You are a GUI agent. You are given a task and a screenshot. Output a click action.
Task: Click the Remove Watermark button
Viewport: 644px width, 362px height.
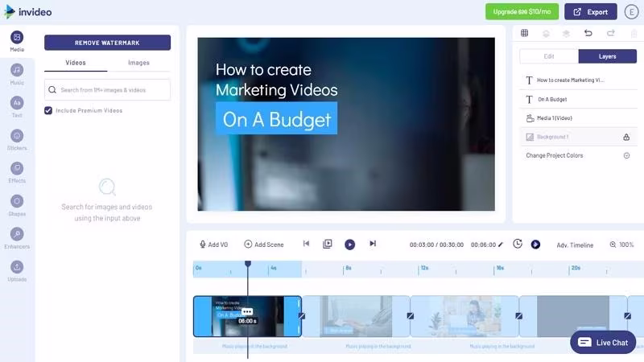(107, 43)
